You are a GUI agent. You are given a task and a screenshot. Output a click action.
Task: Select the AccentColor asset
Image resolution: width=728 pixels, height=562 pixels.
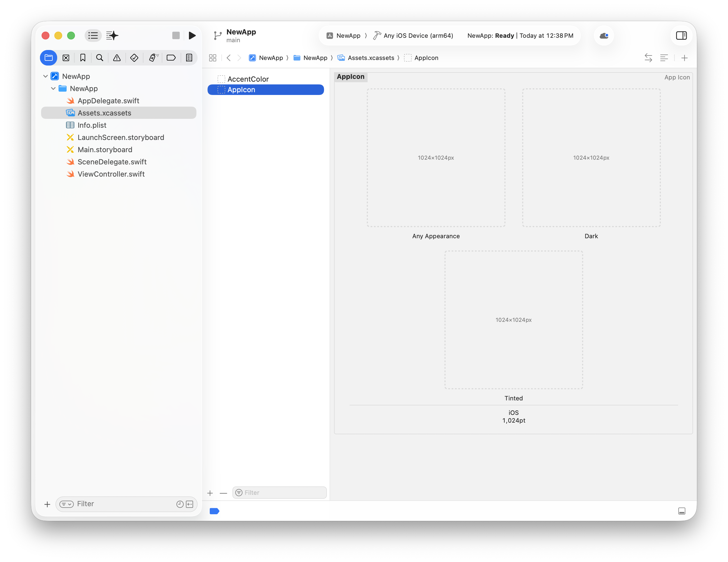coord(266,79)
